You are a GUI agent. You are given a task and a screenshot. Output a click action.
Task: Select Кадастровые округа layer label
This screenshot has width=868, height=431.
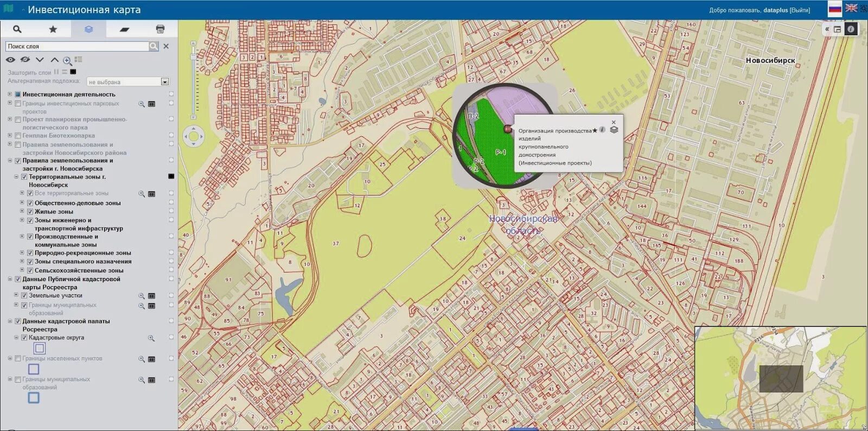[56, 338]
